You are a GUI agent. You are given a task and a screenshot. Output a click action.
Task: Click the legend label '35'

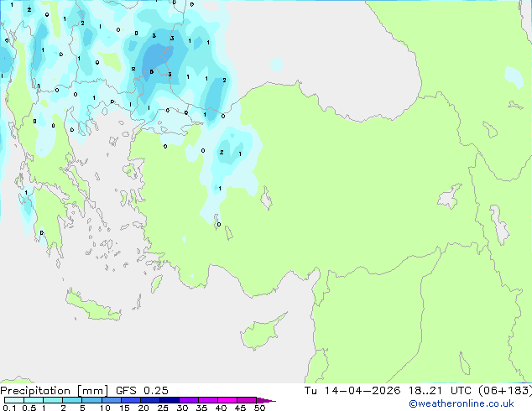click(x=201, y=408)
